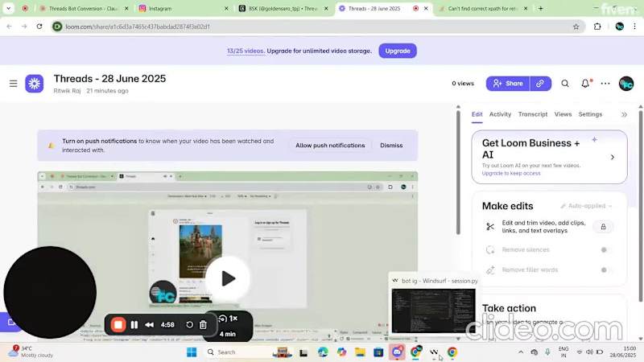
Task: Open the Views tab
Action: 563,114
